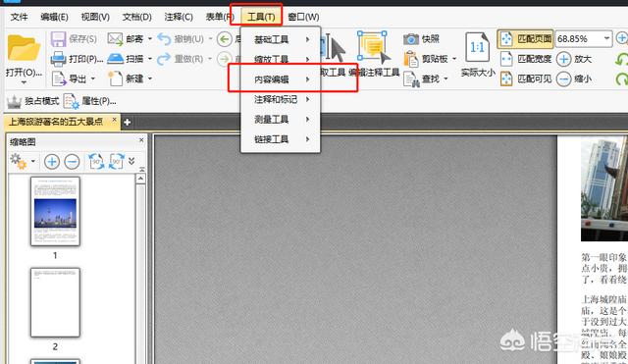
Task: Open the Comments menu
Action: (x=179, y=17)
